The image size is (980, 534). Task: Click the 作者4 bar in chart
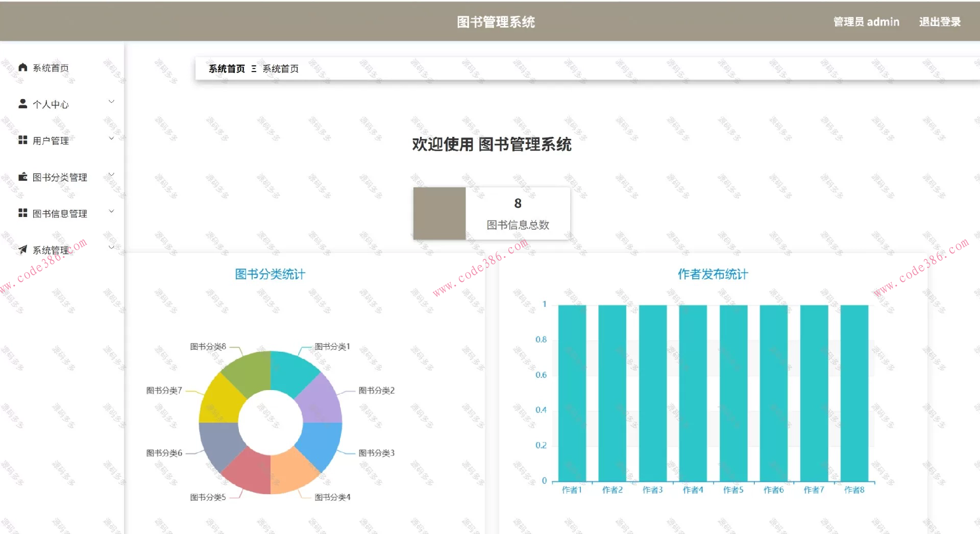tap(693, 393)
